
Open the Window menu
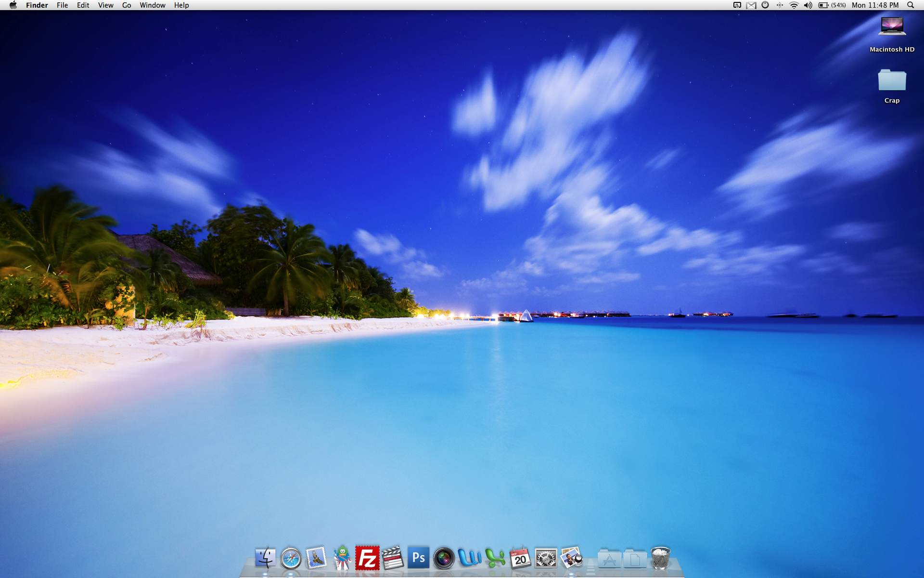pyautogui.click(x=152, y=5)
